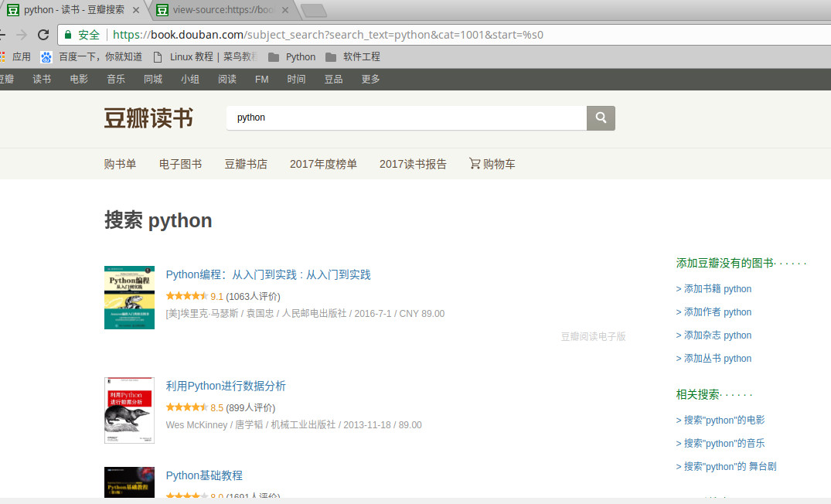Screen dimensions: 831x504
Task: Click the green secure lock icon
Action: 68,35
